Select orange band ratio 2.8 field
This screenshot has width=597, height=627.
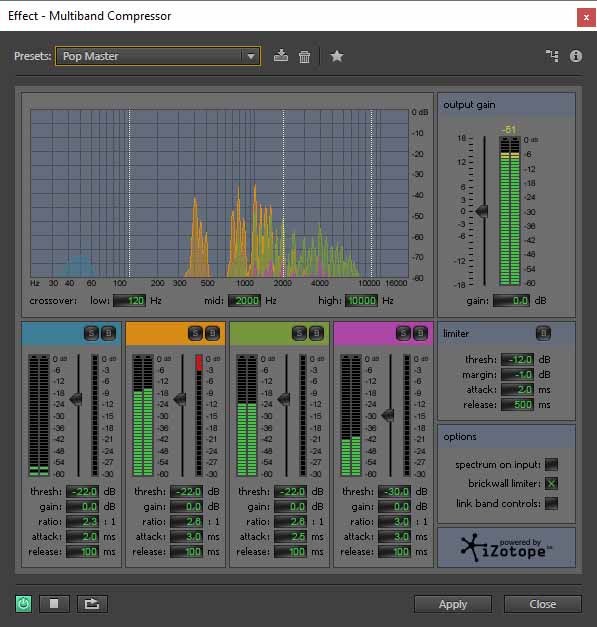186,521
